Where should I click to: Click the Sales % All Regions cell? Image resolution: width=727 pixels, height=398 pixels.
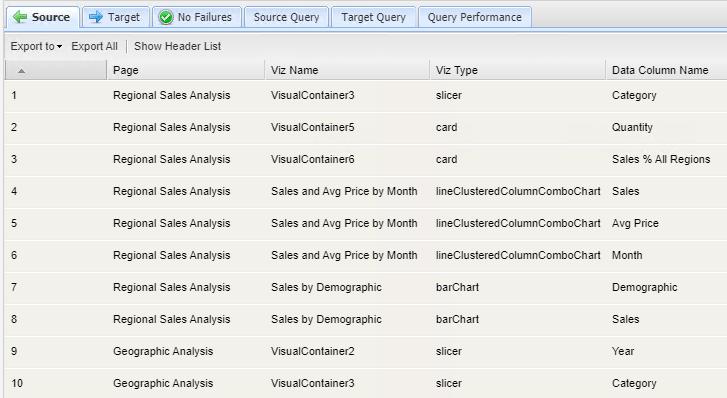click(x=661, y=160)
